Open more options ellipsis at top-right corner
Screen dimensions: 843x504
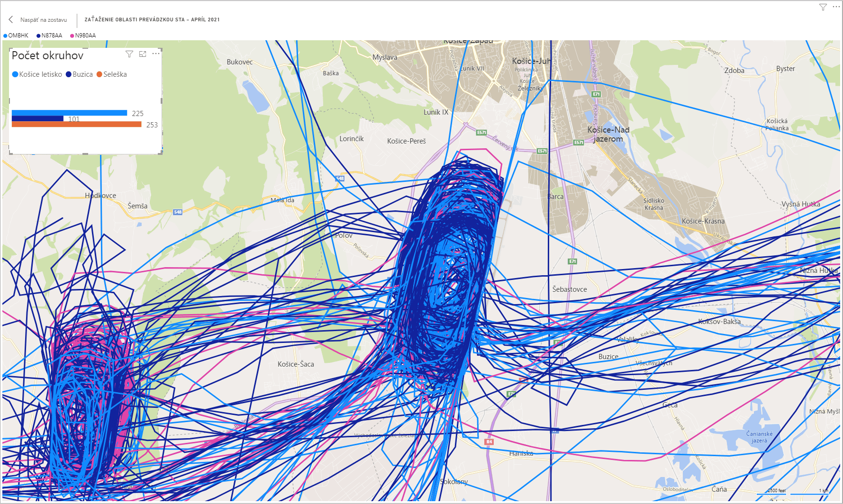(836, 7)
